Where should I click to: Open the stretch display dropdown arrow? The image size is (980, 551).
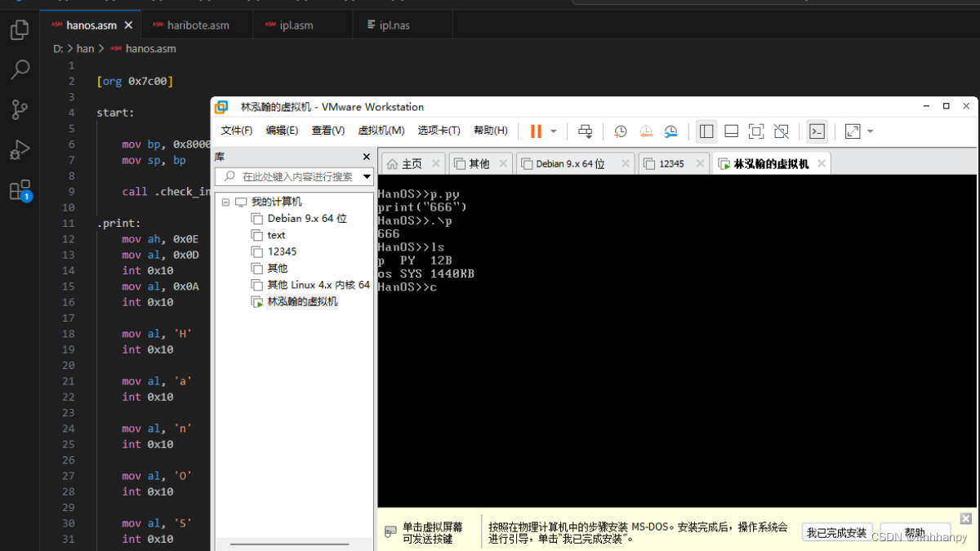point(870,131)
